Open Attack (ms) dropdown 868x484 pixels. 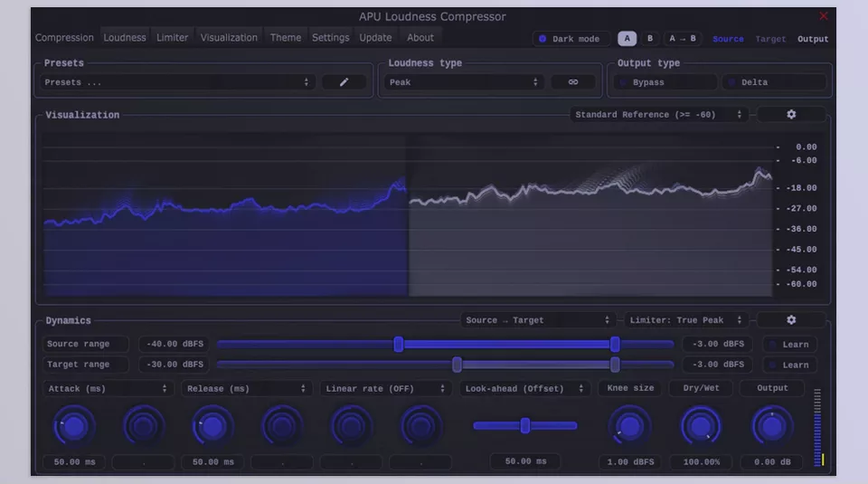tap(108, 388)
